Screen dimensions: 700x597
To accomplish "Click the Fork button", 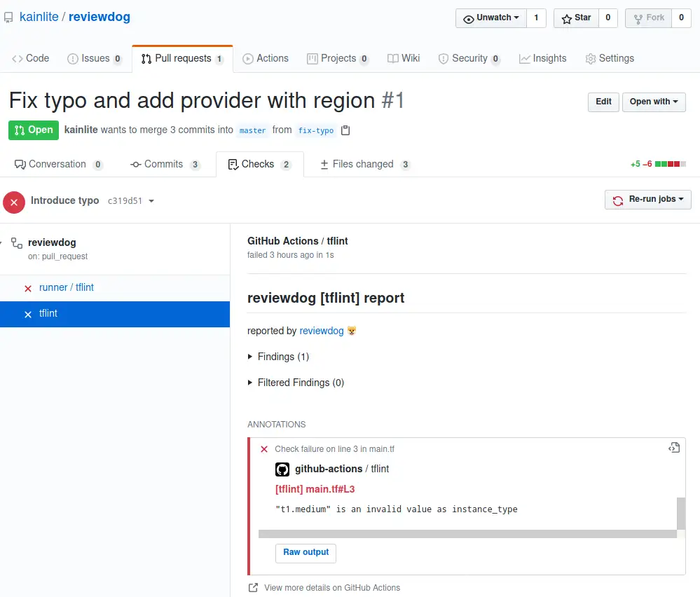I will pos(649,18).
